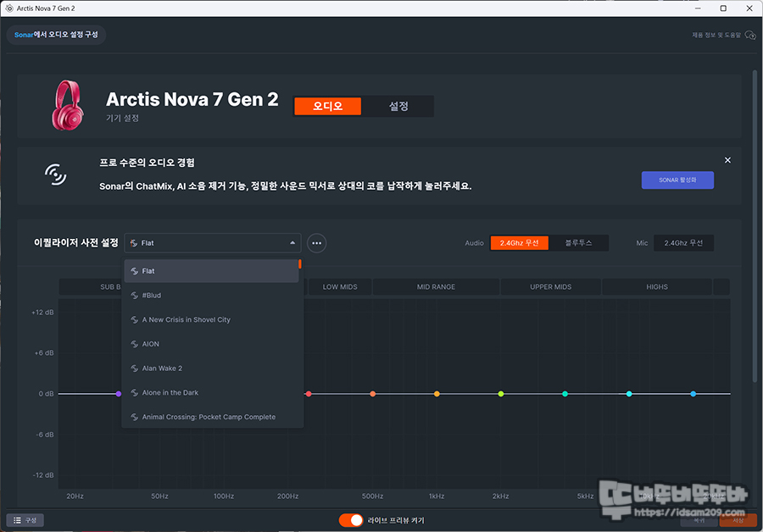
Task: Click the icon beside Animal Crossing preset
Action: click(135, 417)
